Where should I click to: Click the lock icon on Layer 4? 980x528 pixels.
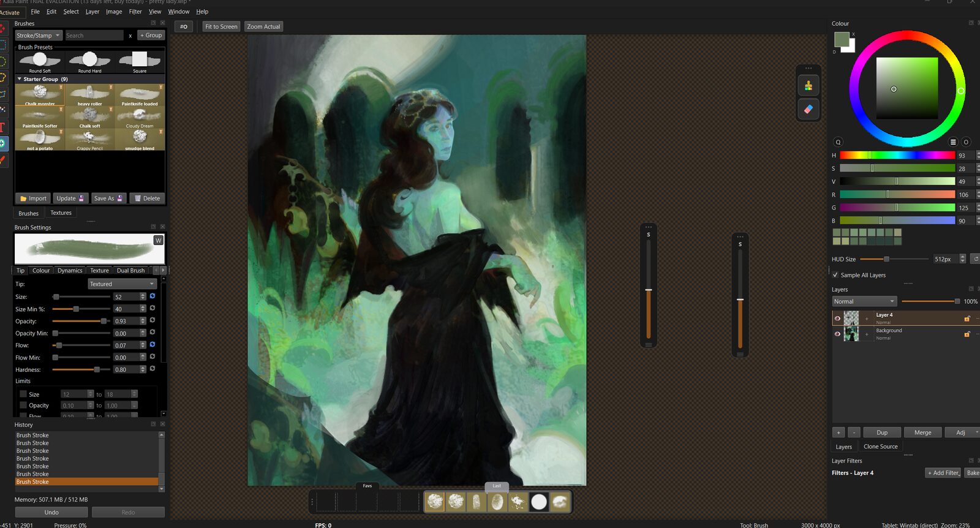click(967, 319)
